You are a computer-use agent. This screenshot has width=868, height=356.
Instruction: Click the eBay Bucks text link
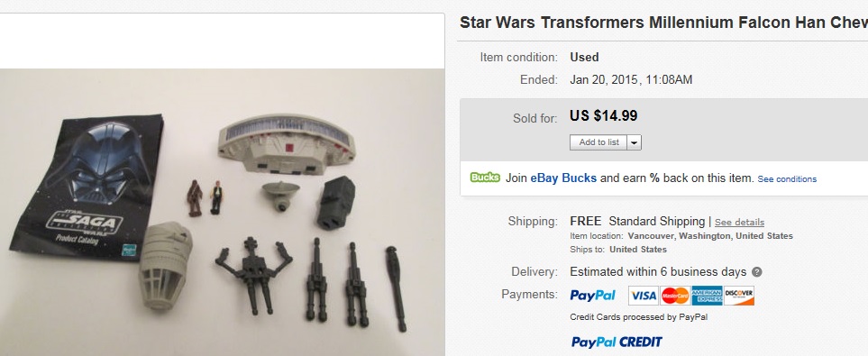(x=563, y=178)
